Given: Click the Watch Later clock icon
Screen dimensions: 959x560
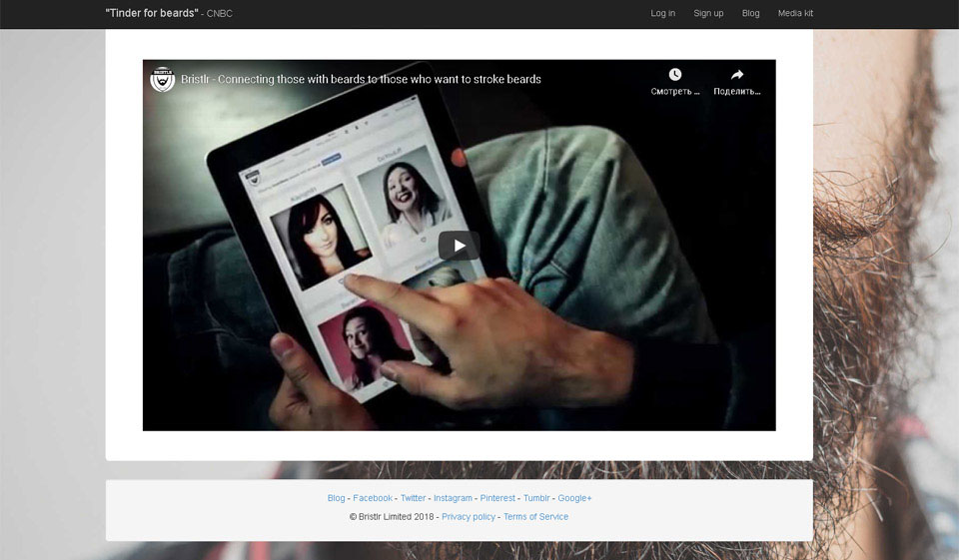Looking at the screenshot, I should click(x=675, y=75).
